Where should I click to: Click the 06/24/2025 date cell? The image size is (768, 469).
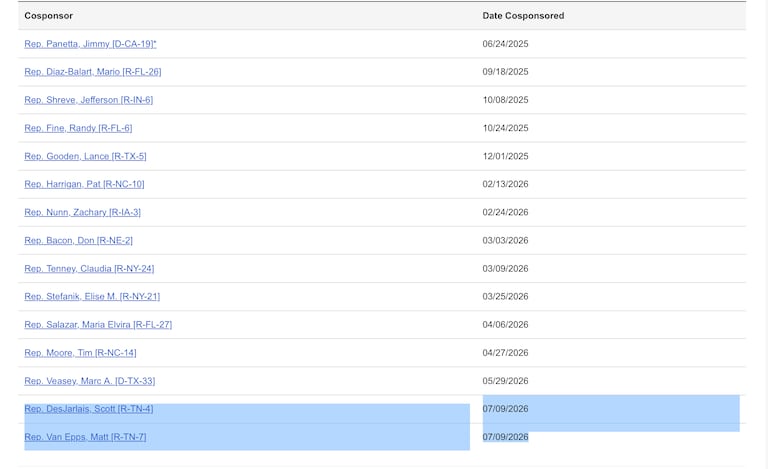click(505, 44)
